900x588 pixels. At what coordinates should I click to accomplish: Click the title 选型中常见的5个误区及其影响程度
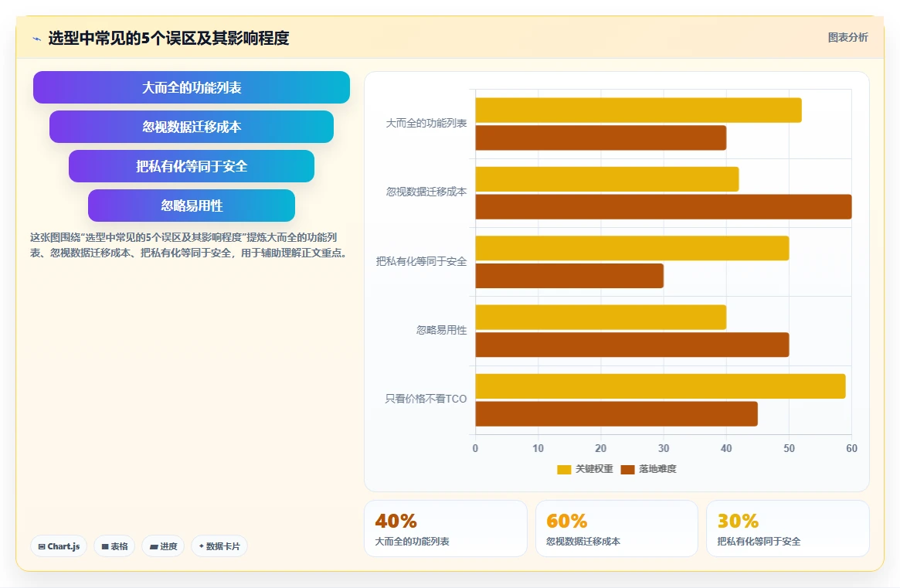pos(168,39)
